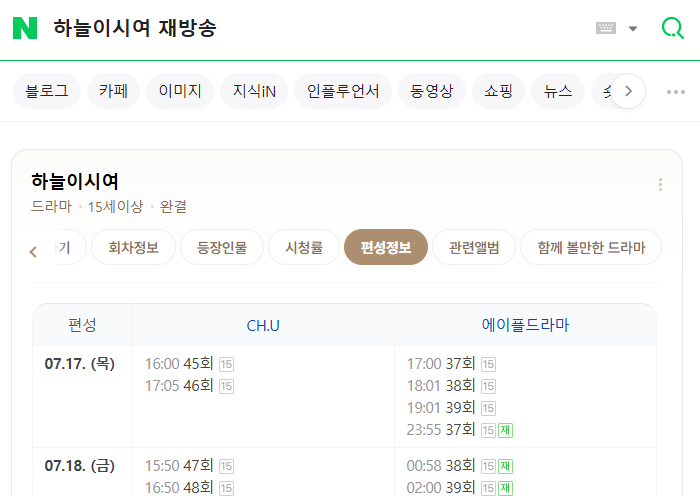Click the 드라마 genre label
This screenshot has height=496, width=700.
click(x=51, y=207)
